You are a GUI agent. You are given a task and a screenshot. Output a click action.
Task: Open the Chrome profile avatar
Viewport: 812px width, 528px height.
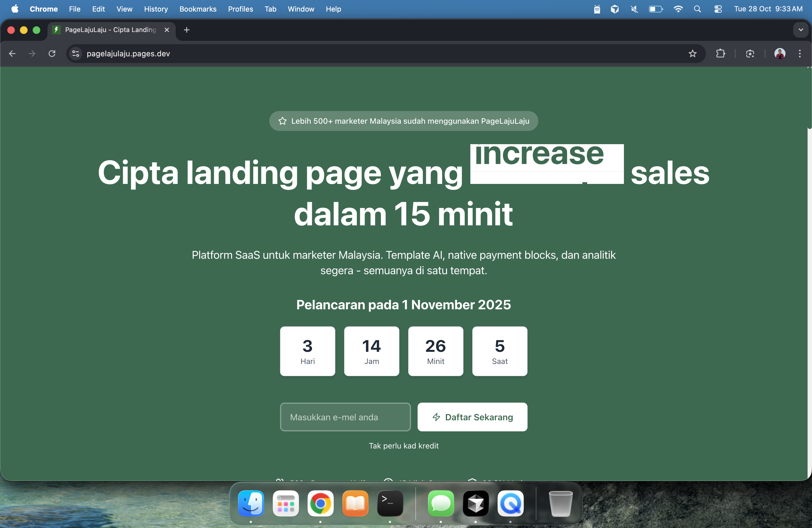point(780,54)
